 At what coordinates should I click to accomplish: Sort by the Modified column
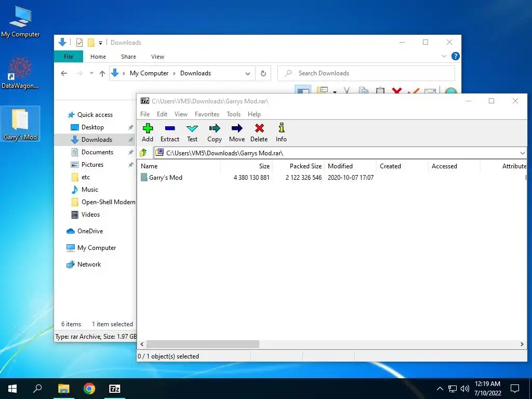click(350, 166)
